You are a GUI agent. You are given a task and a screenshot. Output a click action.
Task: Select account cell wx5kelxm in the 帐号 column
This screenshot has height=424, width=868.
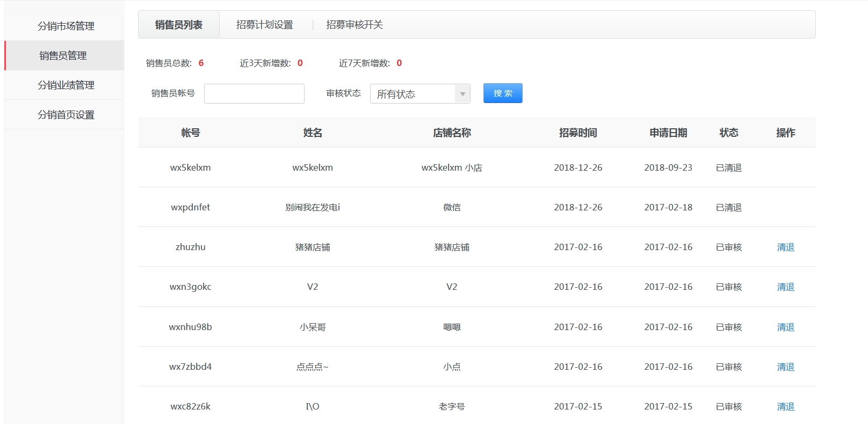coord(190,167)
